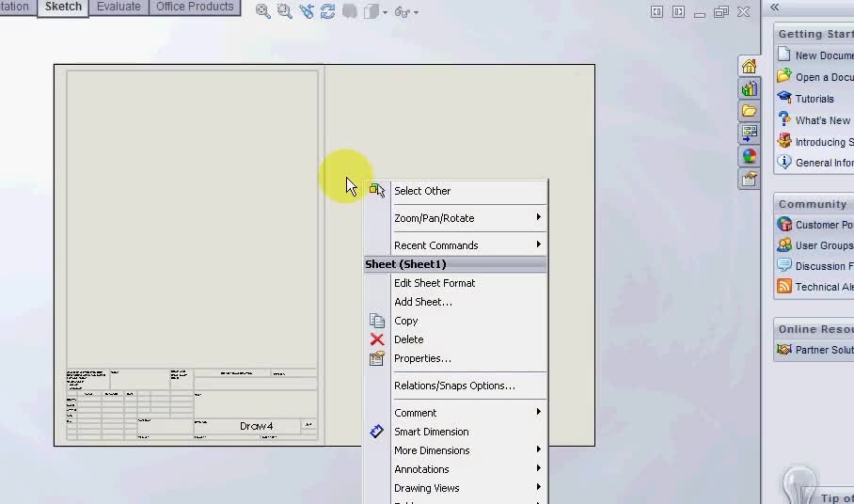Tile document windows left-side button
The height and width of the screenshot is (504, 854).
656,11
